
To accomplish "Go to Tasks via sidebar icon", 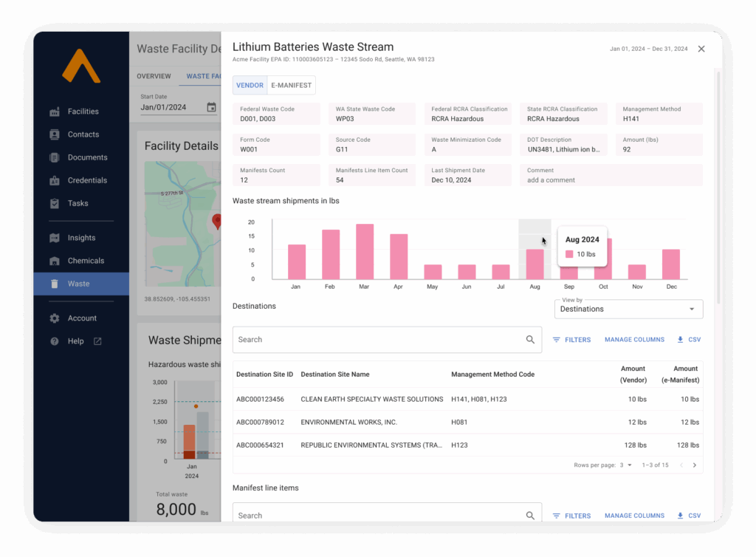I will 55,203.
